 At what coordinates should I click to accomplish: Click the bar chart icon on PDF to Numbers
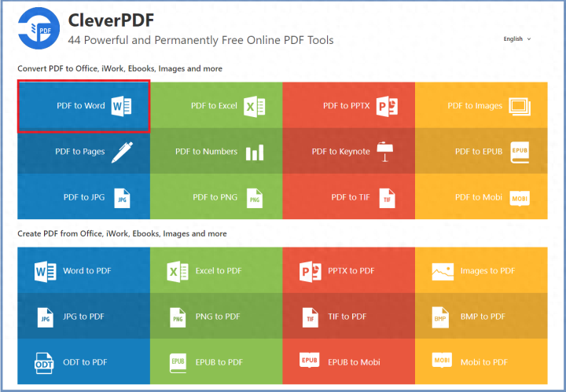[x=255, y=152]
